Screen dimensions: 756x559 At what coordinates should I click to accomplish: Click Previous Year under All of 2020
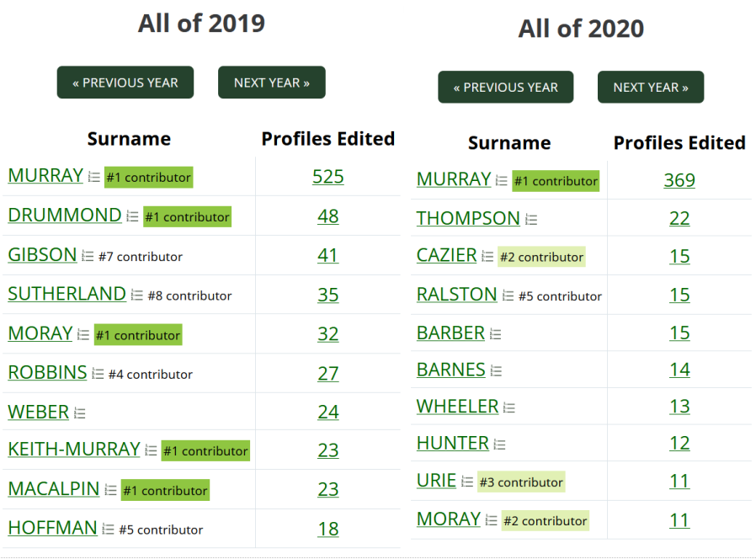(x=506, y=88)
